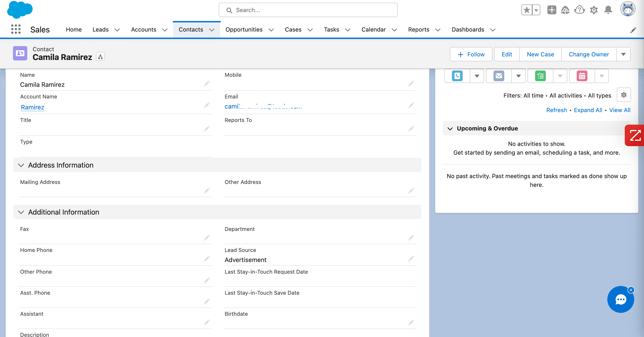Click the edit navigation pencil icon

pos(633,30)
